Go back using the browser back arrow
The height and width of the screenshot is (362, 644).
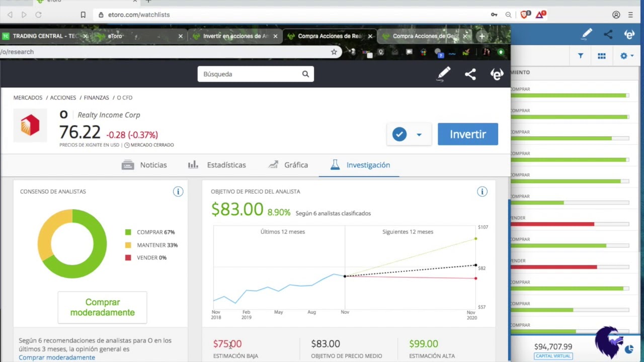[10, 15]
